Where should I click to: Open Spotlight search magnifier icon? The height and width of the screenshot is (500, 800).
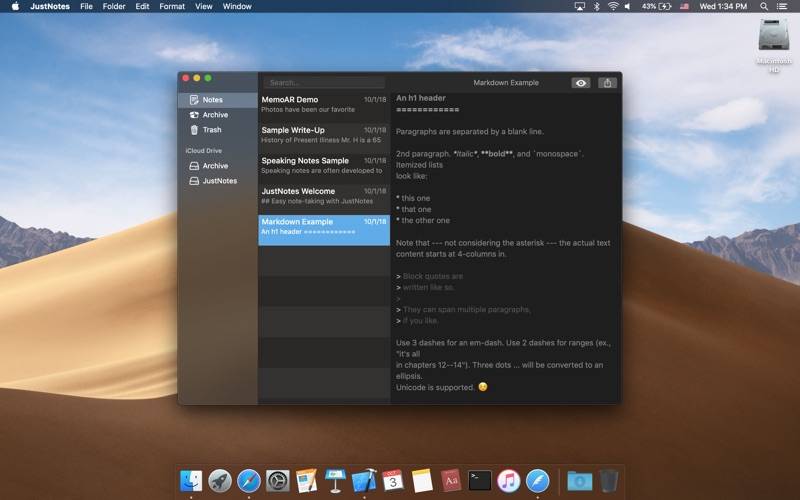pos(764,6)
